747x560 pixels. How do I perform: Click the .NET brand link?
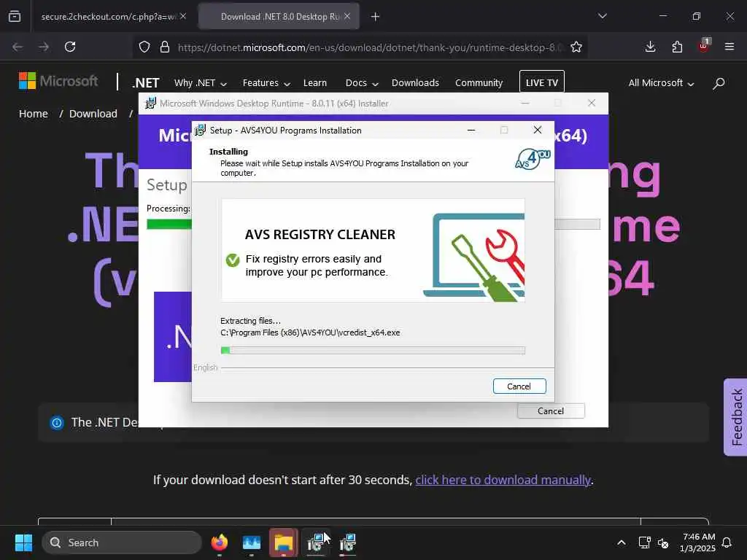point(145,83)
